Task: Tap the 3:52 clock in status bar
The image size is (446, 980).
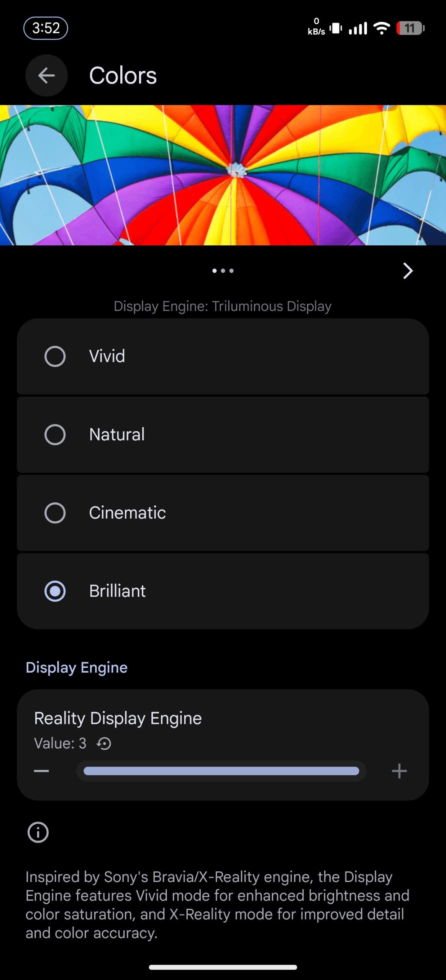Action: 46,28
